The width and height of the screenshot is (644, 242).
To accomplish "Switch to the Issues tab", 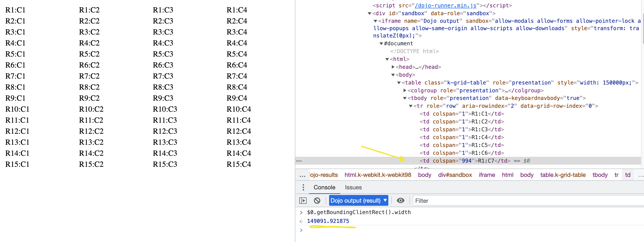I will point(353,187).
